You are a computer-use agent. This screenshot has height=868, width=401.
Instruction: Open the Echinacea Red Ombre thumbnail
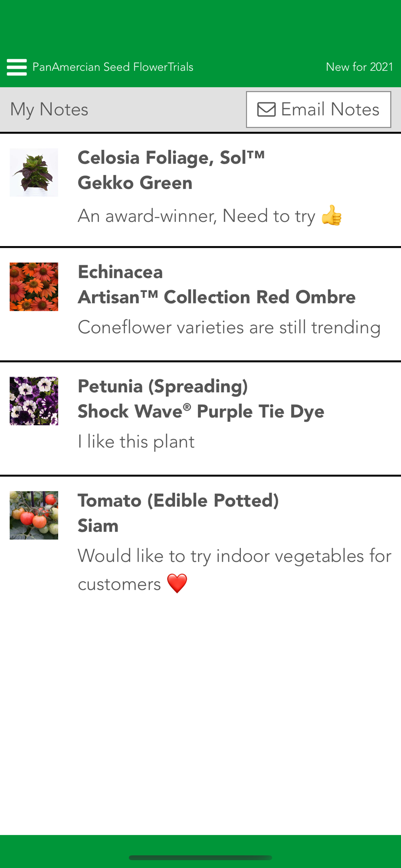[x=34, y=286]
